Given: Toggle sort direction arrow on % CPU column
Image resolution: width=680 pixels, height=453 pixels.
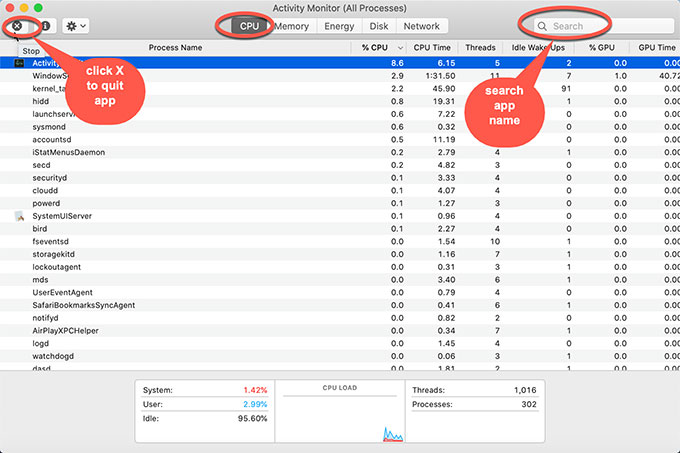Looking at the screenshot, I should coord(400,47).
